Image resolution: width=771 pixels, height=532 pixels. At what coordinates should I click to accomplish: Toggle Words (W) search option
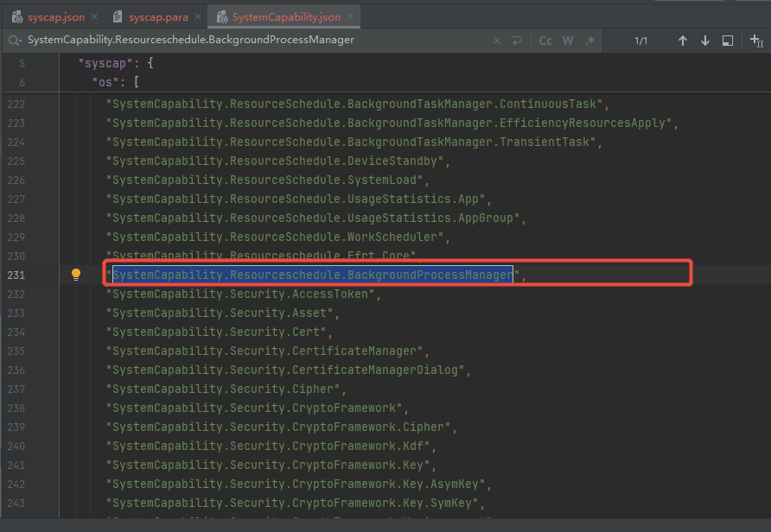tap(568, 41)
